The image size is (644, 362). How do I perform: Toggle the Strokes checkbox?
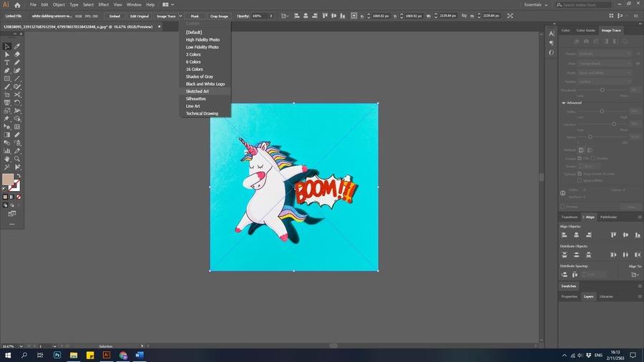pyautogui.click(x=593, y=158)
